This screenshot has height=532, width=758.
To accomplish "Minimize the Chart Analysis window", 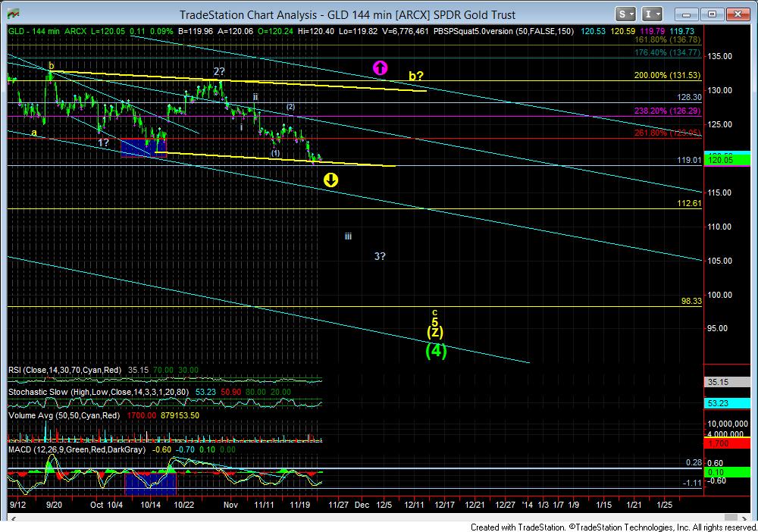I will click(x=685, y=14).
